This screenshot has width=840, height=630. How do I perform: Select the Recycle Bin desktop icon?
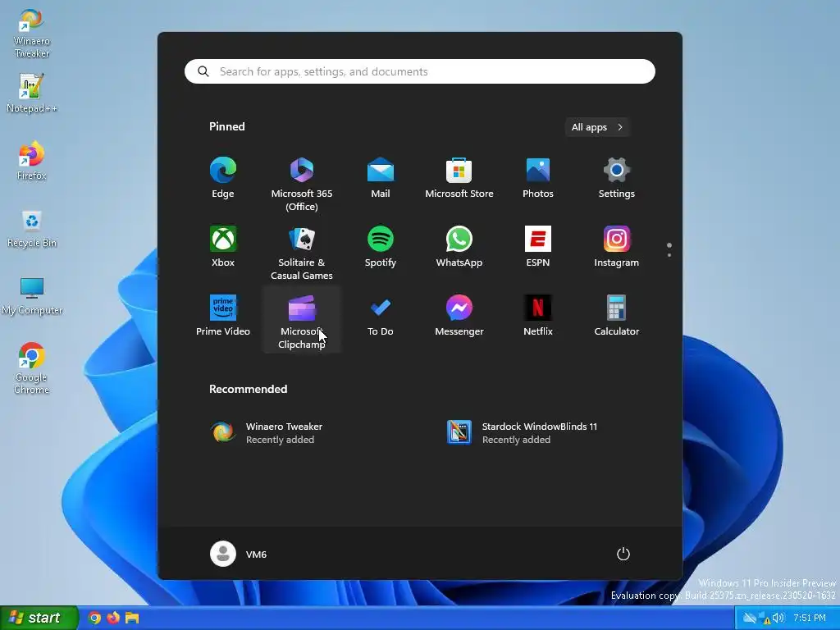point(32,229)
